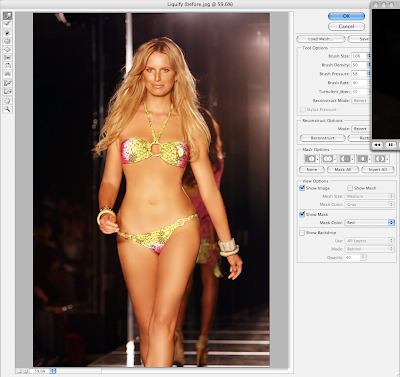
Task: Choose the Twirl Clockwise tool
Action: click(7, 33)
